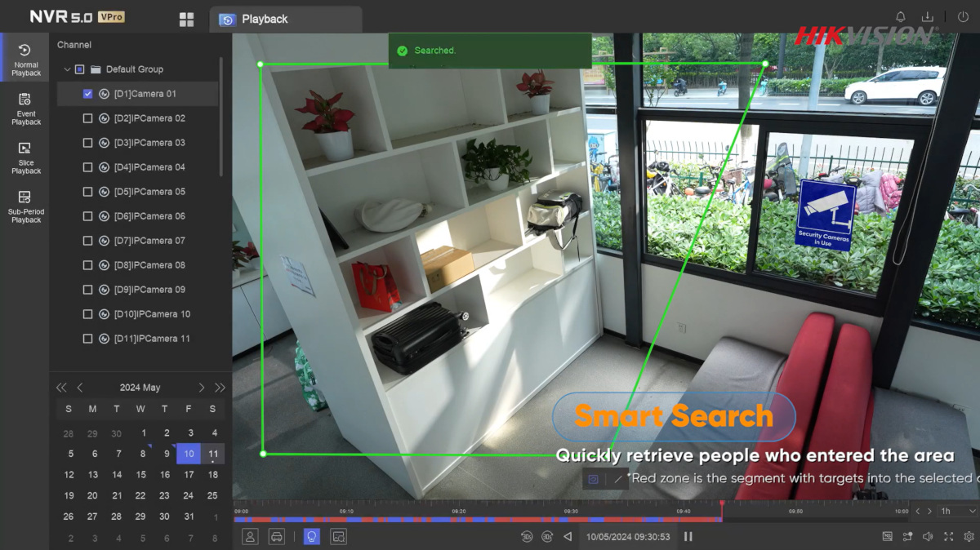The image size is (980, 550).
Task: Open the picture search icon
Action: tap(338, 536)
